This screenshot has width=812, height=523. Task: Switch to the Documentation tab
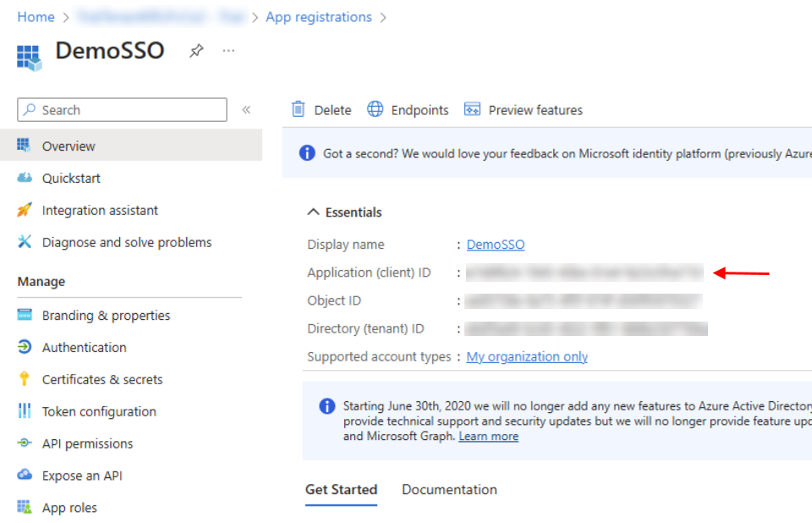tap(449, 490)
